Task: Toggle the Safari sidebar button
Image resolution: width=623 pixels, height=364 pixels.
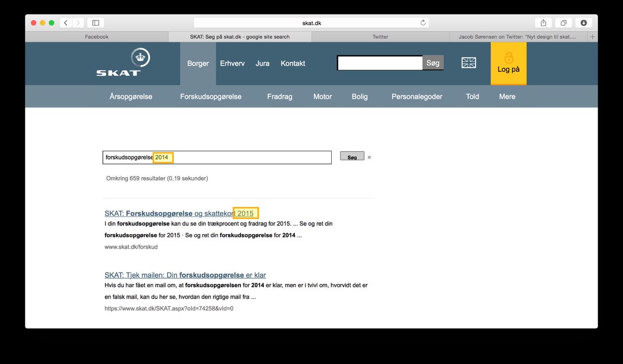Action: 96,23
